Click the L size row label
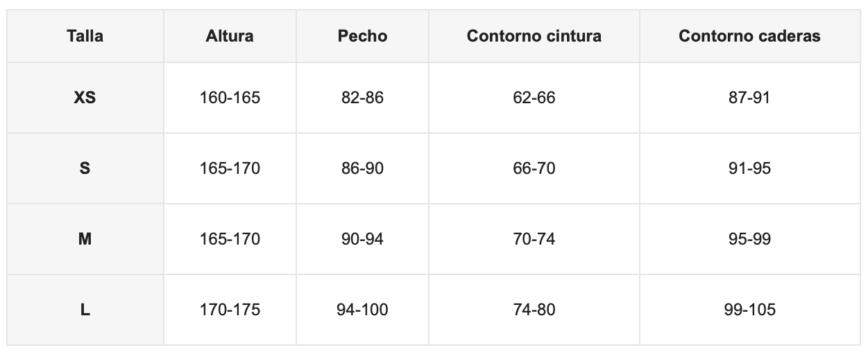The width and height of the screenshot is (868, 352). (x=85, y=310)
